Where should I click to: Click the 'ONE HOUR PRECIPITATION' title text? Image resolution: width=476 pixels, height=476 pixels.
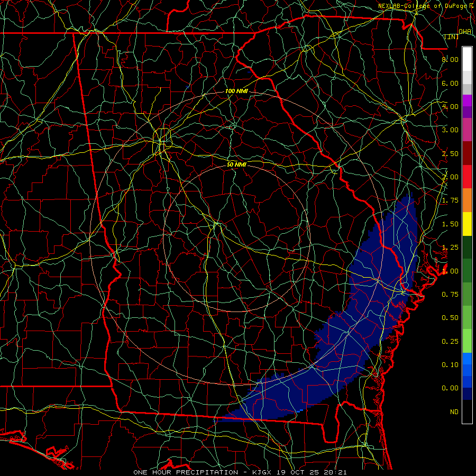pos(186,472)
